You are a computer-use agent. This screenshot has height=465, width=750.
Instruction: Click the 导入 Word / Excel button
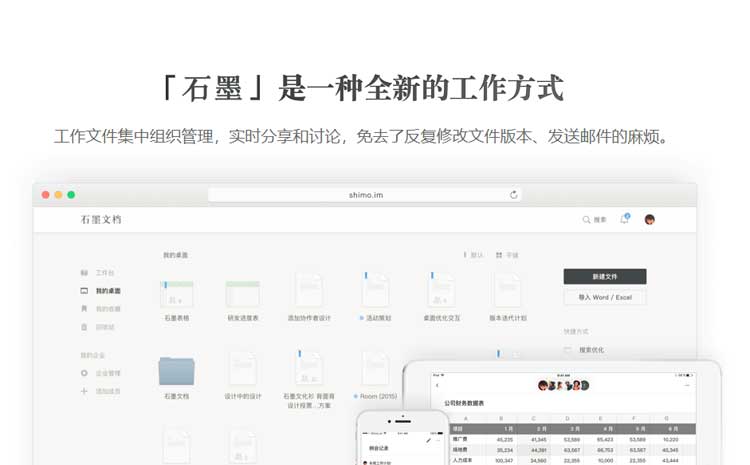click(605, 297)
